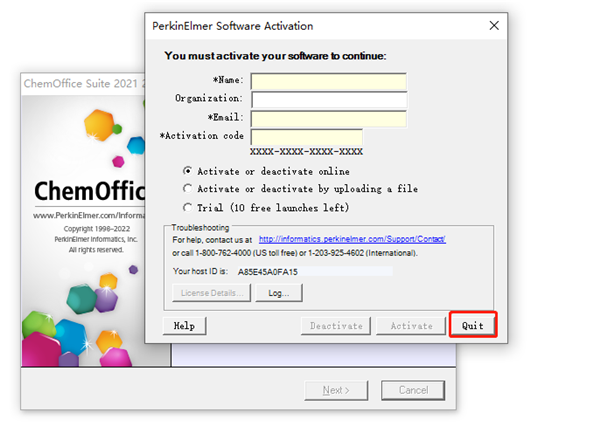This screenshot has height=439, width=600.
Task: Click the Name input field
Action: pos(328,81)
